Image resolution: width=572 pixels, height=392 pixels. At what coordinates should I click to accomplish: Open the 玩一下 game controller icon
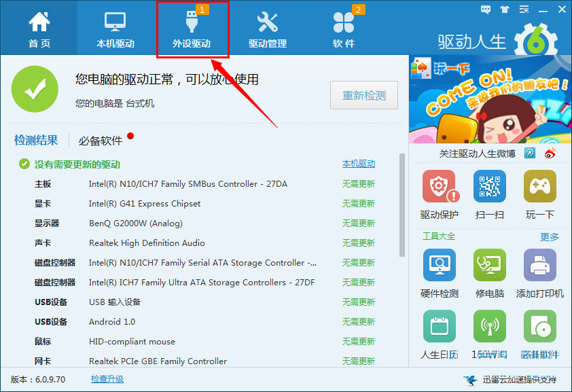pyautogui.click(x=539, y=187)
